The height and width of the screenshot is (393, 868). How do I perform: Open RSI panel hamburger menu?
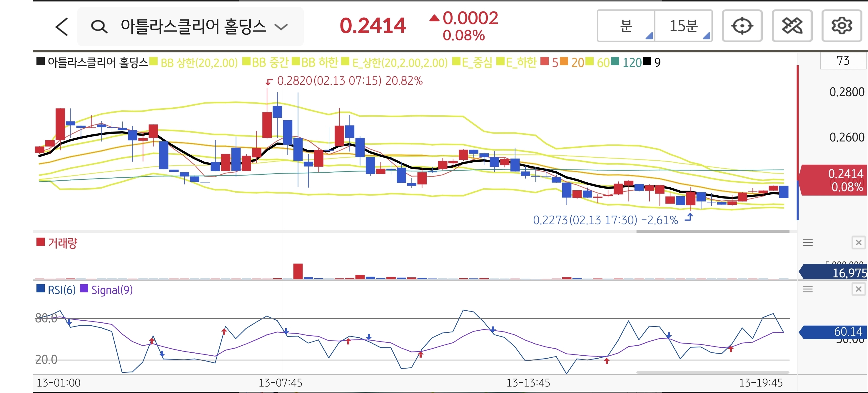808,289
